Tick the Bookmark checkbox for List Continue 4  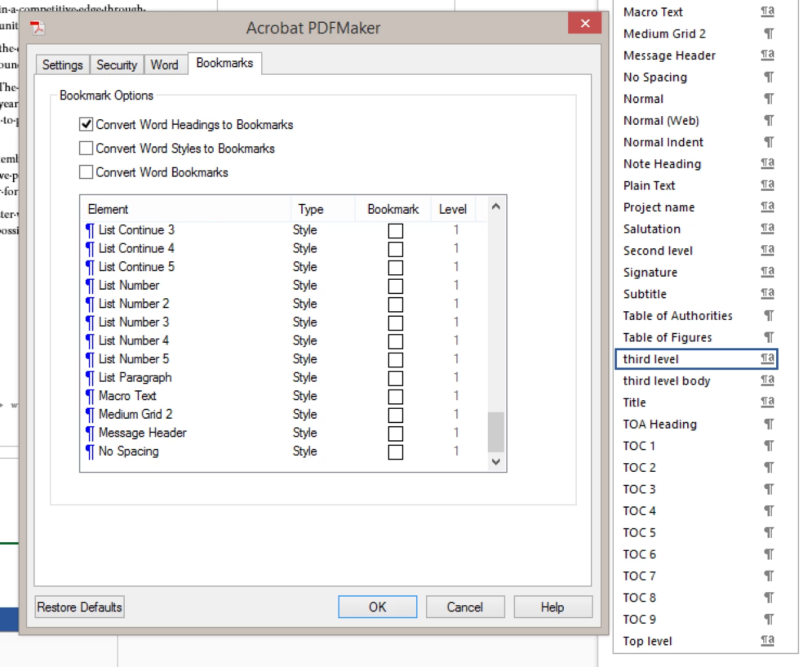click(396, 250)
